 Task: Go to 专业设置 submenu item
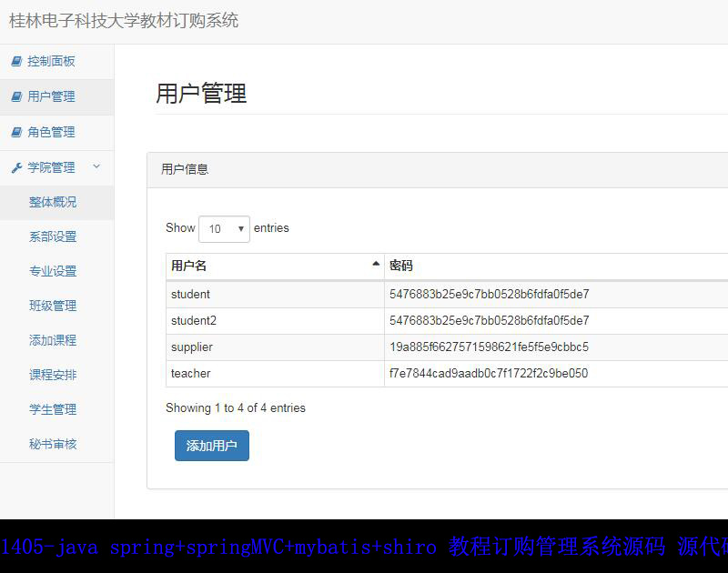coord(53,271)
